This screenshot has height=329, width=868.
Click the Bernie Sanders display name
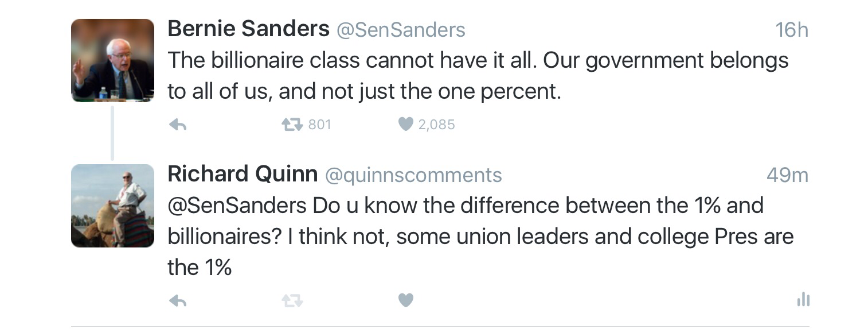click(x=248, y=29)
